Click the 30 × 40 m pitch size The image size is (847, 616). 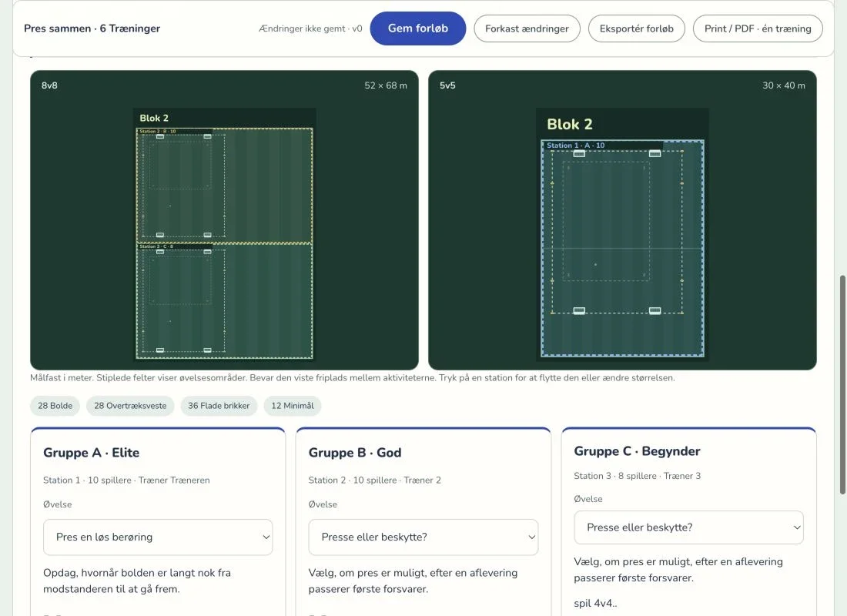click(x=784, y=85)
